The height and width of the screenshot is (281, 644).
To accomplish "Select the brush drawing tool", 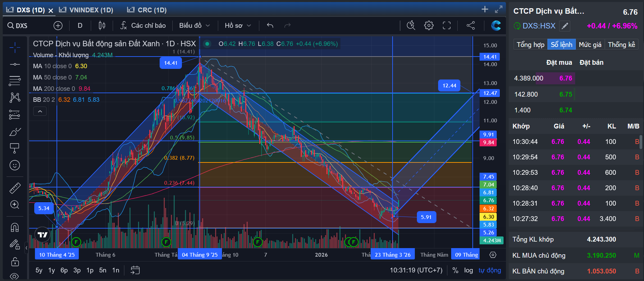I will [15, 132].
